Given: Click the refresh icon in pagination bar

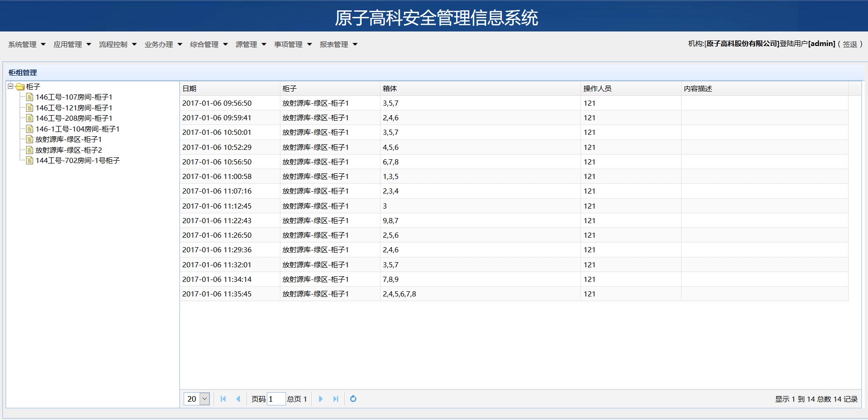Looking at the screenshot, I should point(353,399).
